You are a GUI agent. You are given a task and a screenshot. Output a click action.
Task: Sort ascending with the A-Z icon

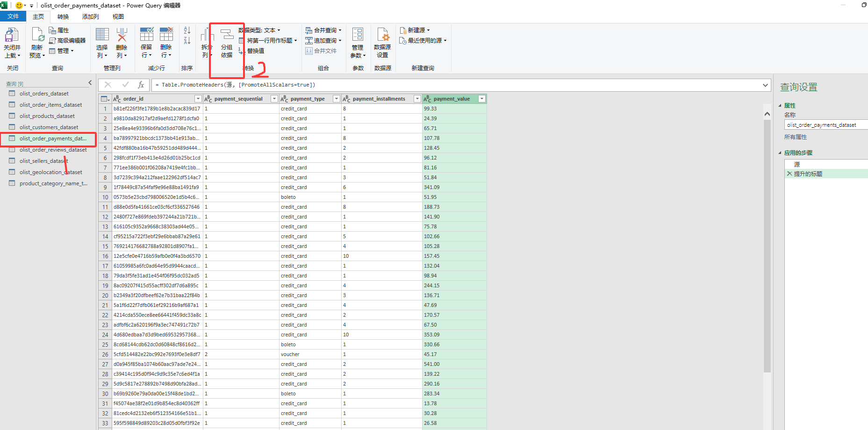click(x=187, y=30)
